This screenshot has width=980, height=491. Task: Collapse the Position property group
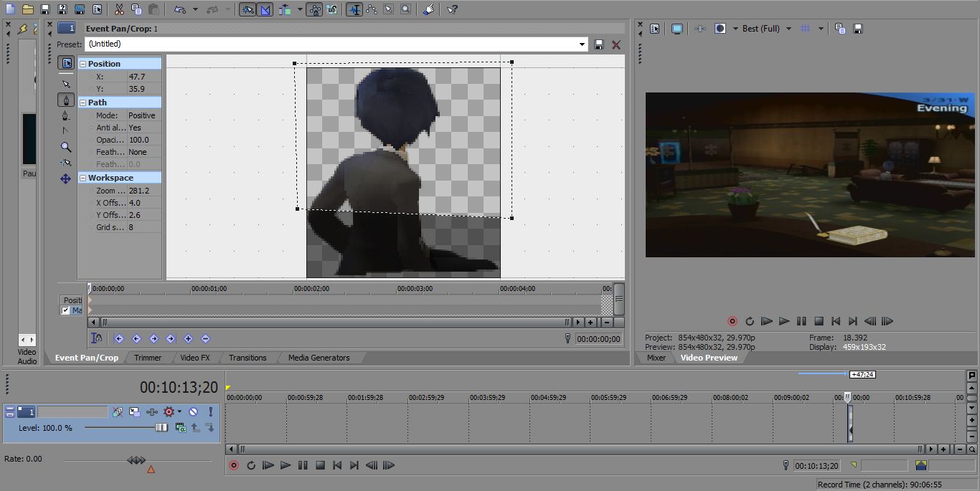click(x=83, y=64)
